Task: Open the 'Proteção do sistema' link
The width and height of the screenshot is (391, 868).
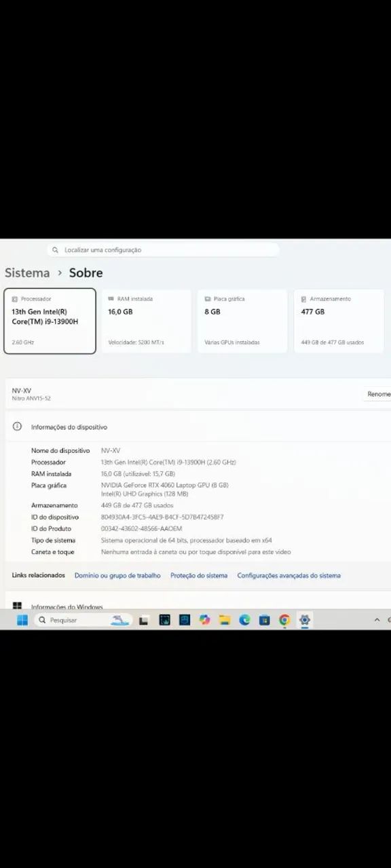Action: (199, 575)
